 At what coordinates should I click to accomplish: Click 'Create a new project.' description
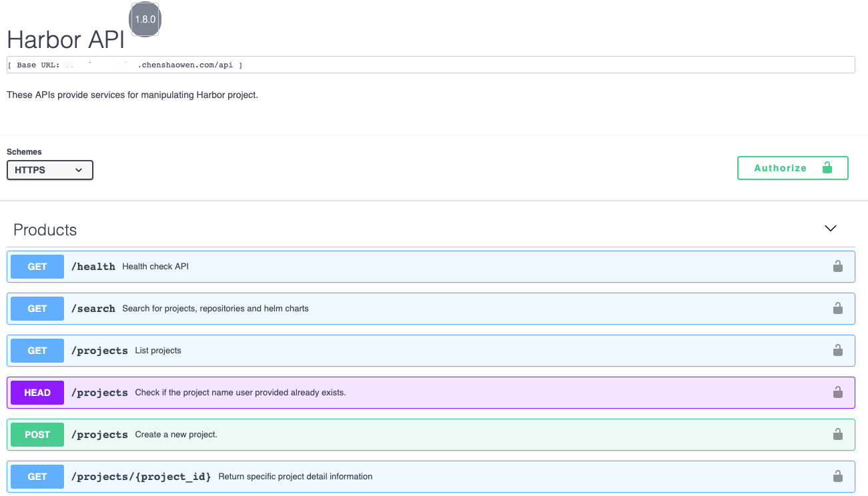pos(176,435)
